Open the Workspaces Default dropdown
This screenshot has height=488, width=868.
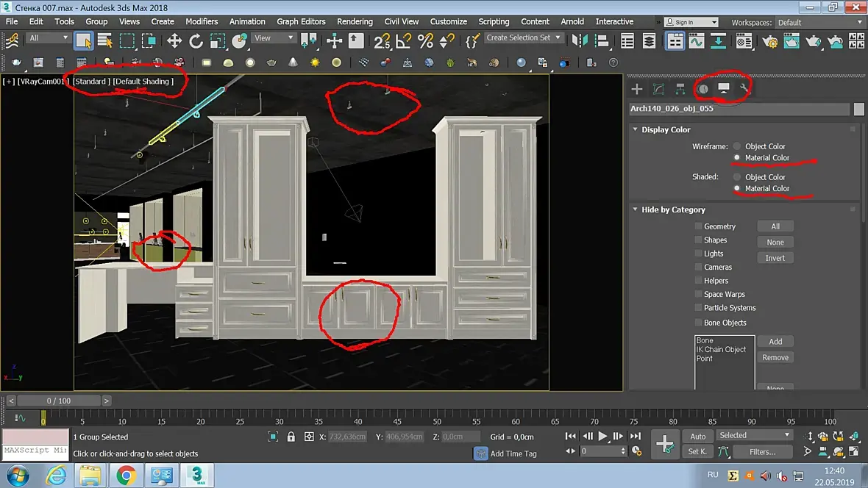[819, 23]
